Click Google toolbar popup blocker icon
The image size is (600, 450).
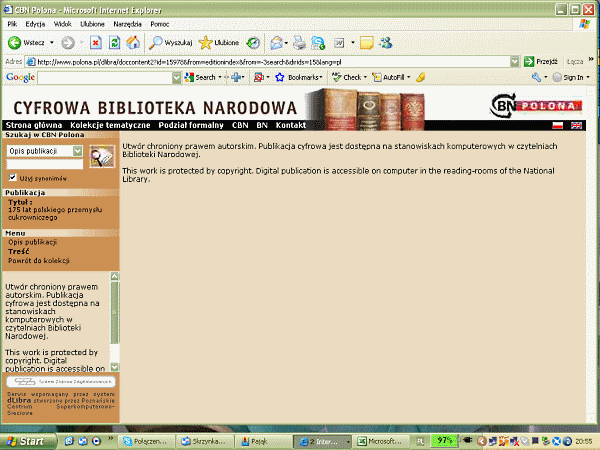(x=259, y=77)
